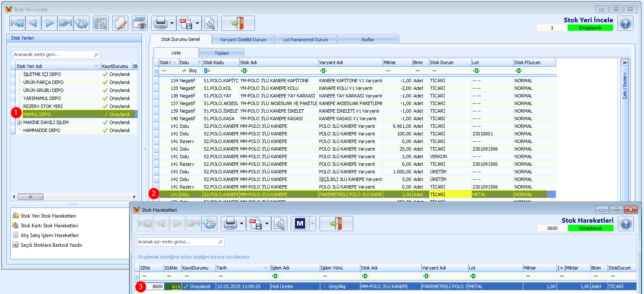Viewport: 644px width, 294px height.
Task: Click the eye preview window icon
Action: (x=140, y=23)
